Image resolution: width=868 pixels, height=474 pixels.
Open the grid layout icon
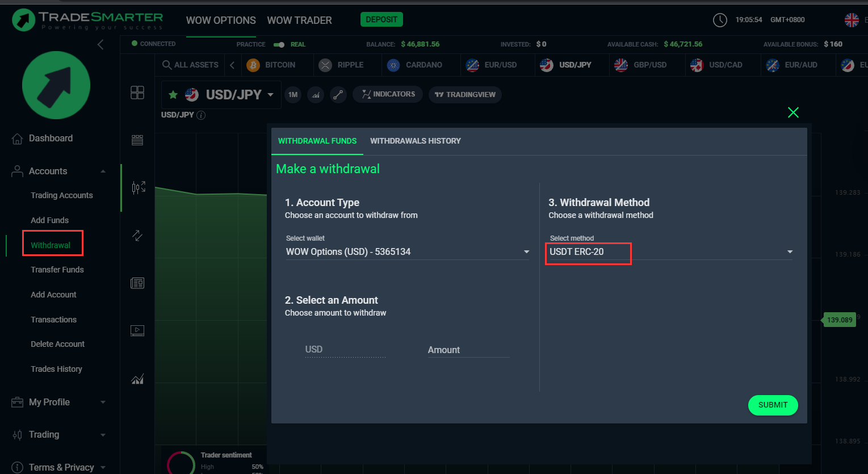point(137,93)
